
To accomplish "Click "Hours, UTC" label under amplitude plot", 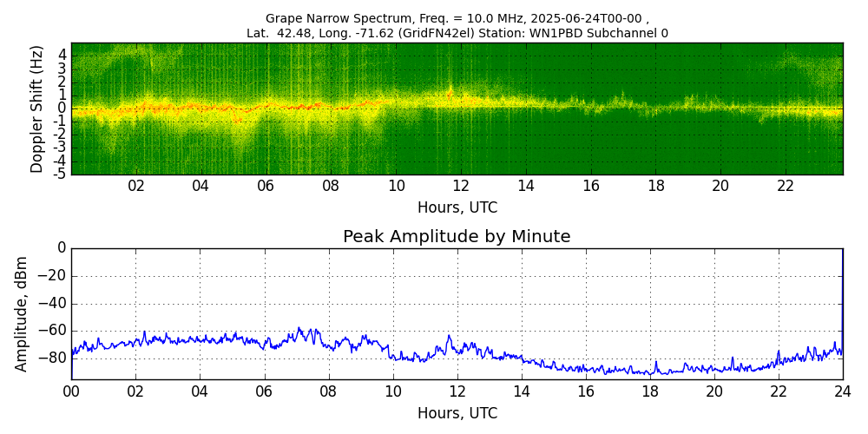I will pos(457,413).
